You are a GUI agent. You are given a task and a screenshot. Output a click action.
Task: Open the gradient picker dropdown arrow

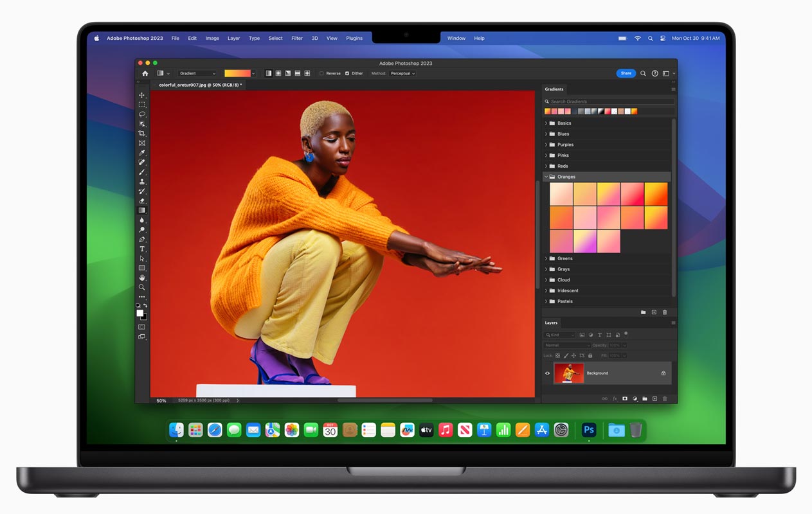point(254,73)
